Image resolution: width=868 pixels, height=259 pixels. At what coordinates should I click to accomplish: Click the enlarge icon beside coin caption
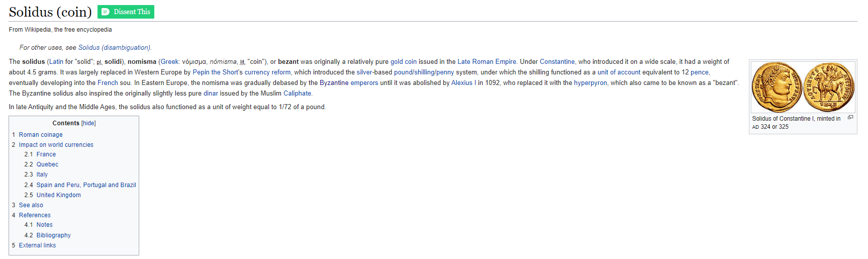pos(850,117)
